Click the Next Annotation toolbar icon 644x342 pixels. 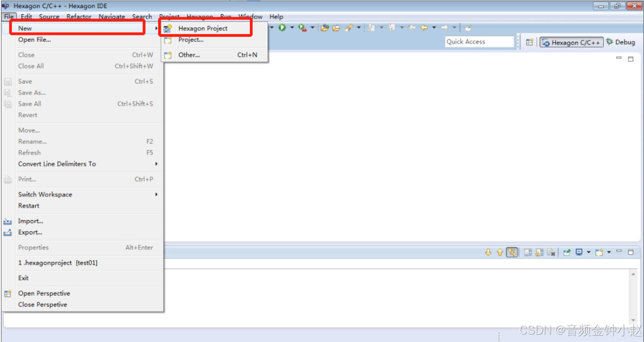pyautogui.click(x=372, y=28)
